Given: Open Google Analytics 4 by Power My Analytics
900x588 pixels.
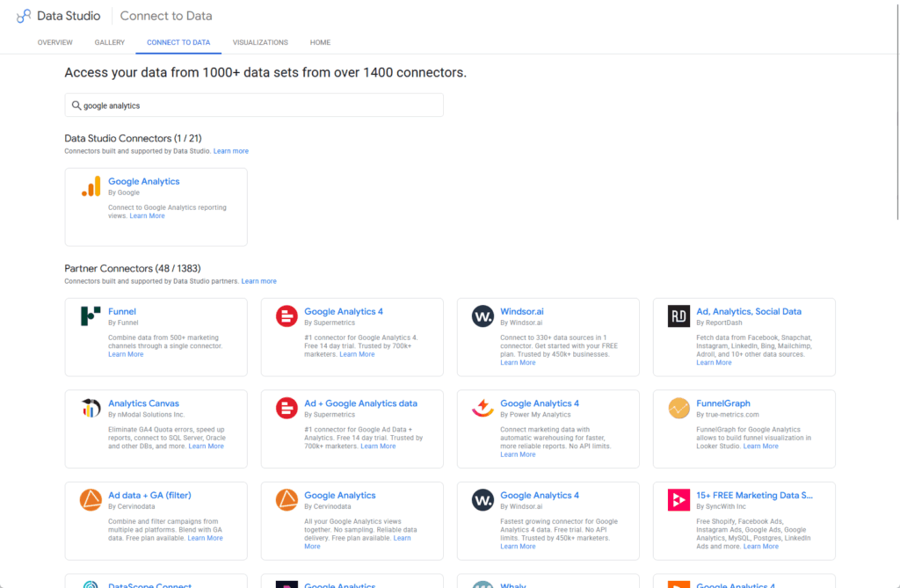Looking at the screenshot, I should (540, 403).
